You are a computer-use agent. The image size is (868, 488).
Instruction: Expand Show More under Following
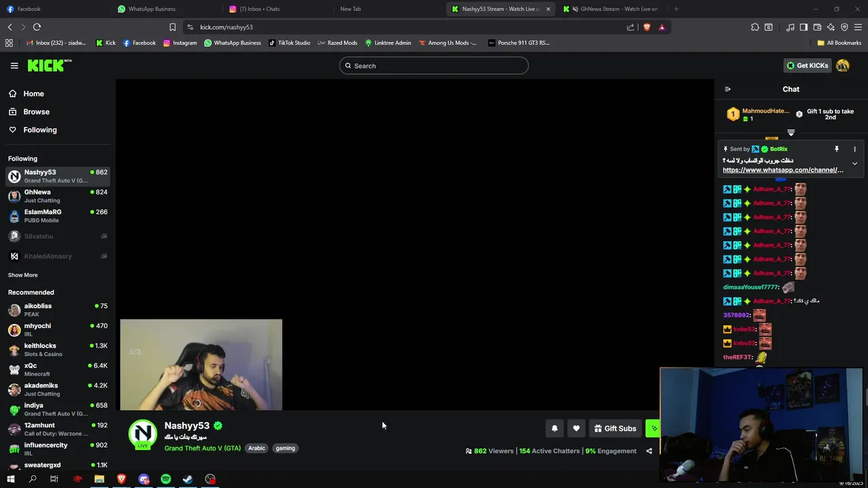coord(23,275)
